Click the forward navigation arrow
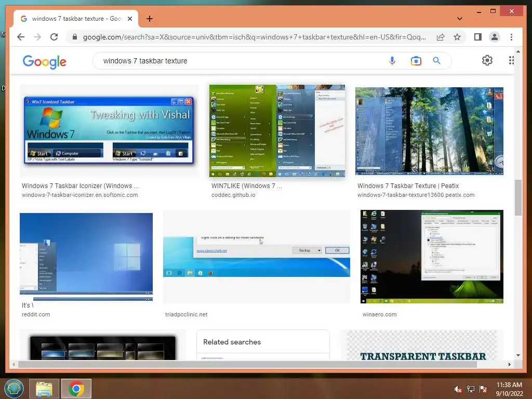Screen dimensions: 532x399 [37, 37]
